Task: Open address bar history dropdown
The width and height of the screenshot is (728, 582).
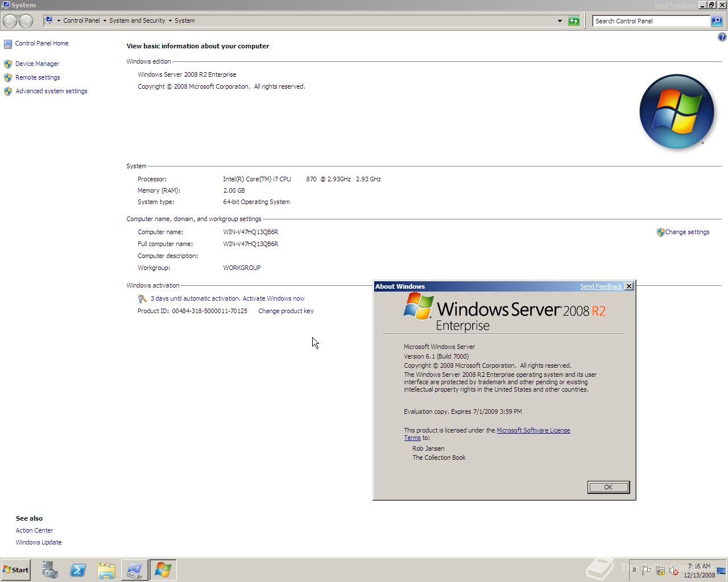Action: [560, 21]
